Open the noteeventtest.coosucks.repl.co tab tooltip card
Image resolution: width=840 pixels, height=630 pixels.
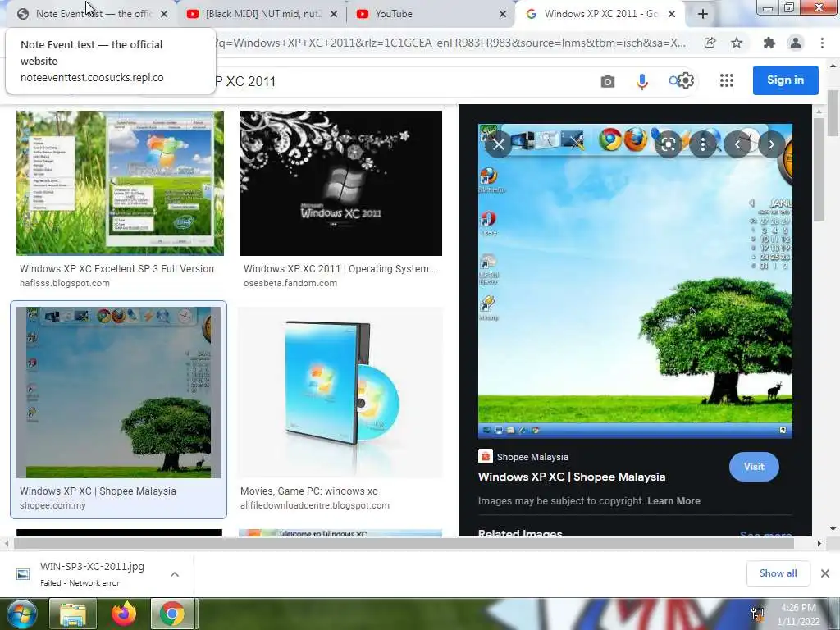pos(111,61)
